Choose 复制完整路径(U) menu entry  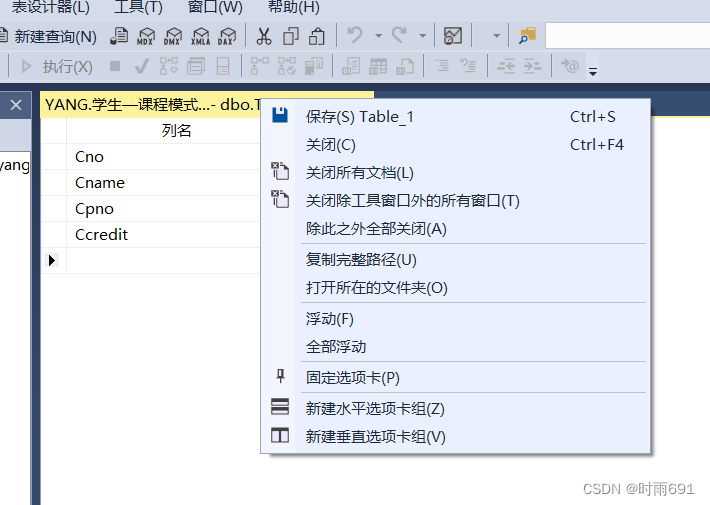[x=456, y=260]
